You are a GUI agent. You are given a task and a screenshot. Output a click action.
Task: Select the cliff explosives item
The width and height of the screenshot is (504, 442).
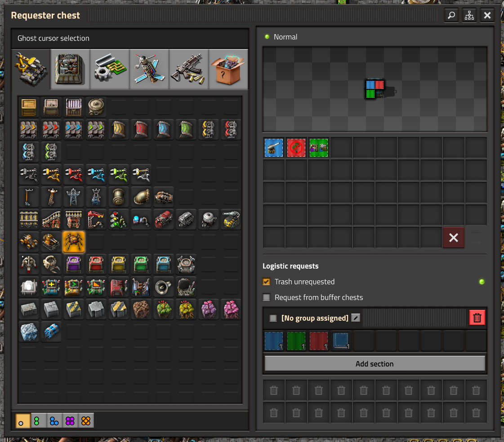click(51, 331)
